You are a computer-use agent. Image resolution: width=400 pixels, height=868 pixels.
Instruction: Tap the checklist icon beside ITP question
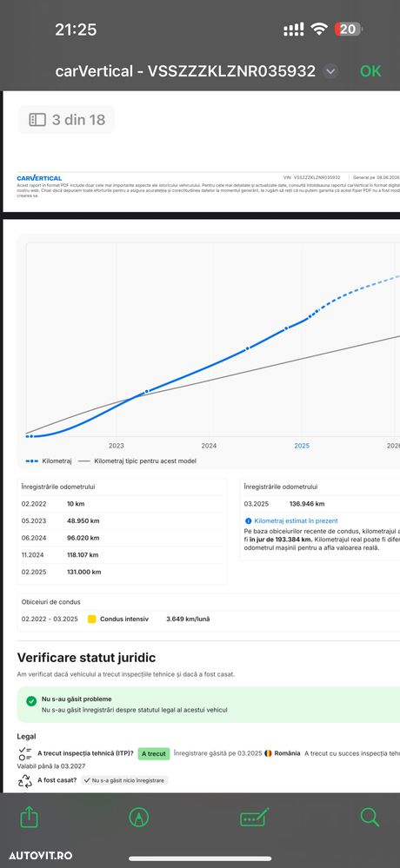pyautogui.click(x=25, y=753)
